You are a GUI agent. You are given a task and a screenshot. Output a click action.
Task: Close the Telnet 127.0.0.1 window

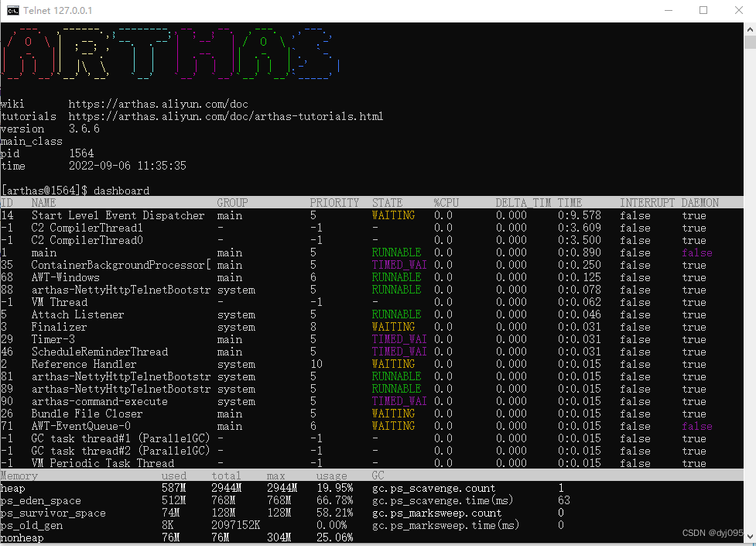tap(739, 10)
